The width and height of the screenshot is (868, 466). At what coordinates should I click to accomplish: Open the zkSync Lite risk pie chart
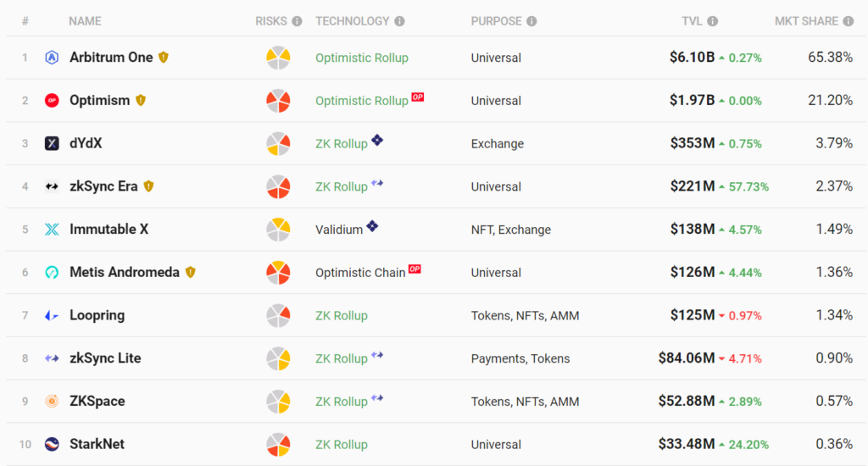[x=278, y=358]
